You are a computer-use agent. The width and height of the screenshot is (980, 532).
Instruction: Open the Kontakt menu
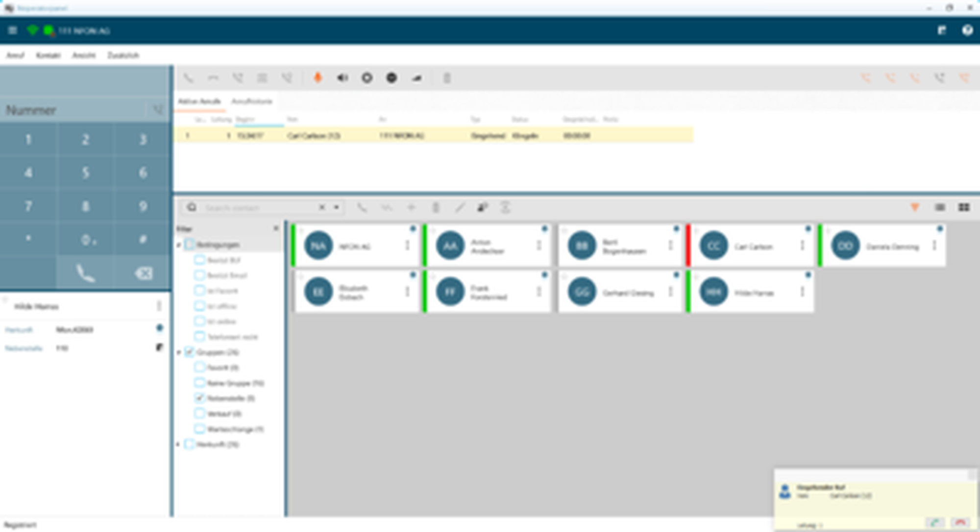pos(48,55)
